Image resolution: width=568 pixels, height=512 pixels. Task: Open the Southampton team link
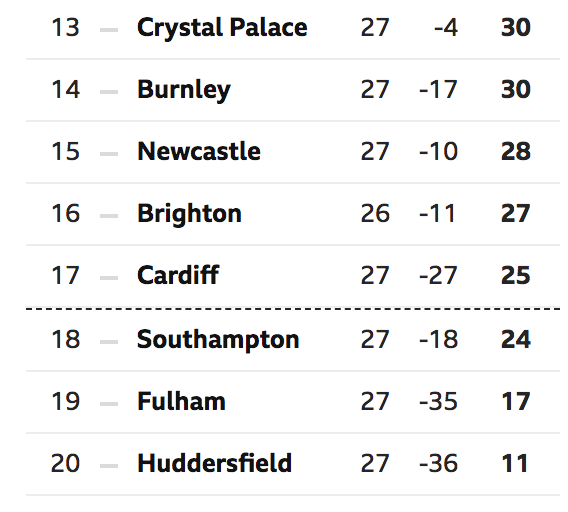click(x=218, y=340)
